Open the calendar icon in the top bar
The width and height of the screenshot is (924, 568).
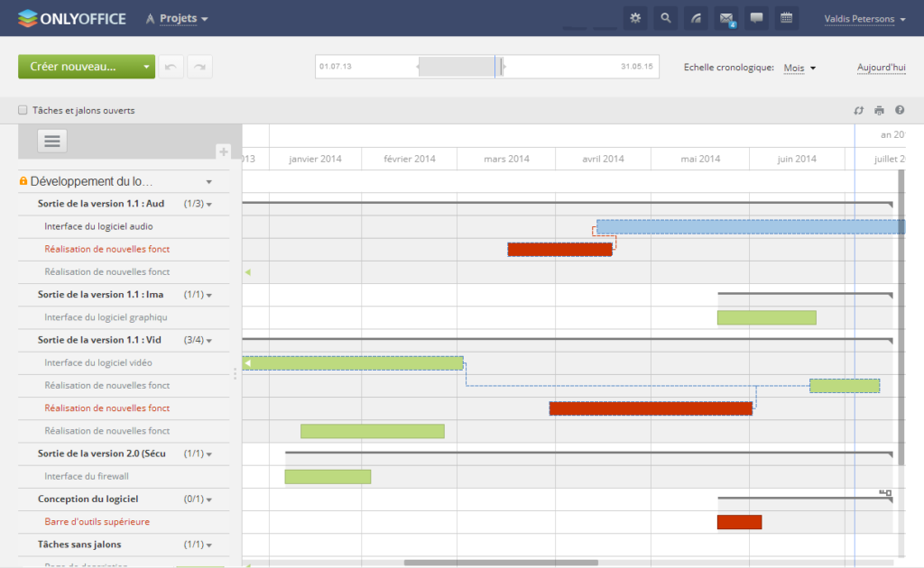coord(786,17)
